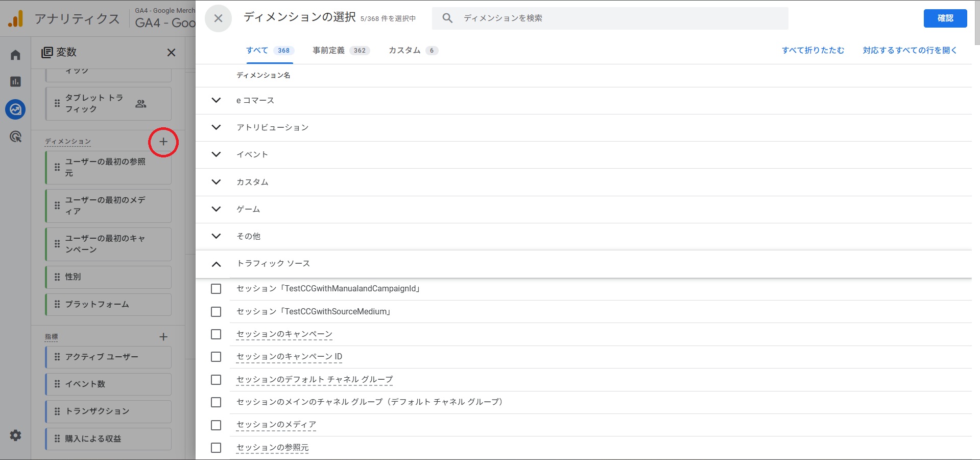Viewport: 980px width, 460px height.
Task: Focus the ディメンションを検索 search field
Action: click(610, 18)
